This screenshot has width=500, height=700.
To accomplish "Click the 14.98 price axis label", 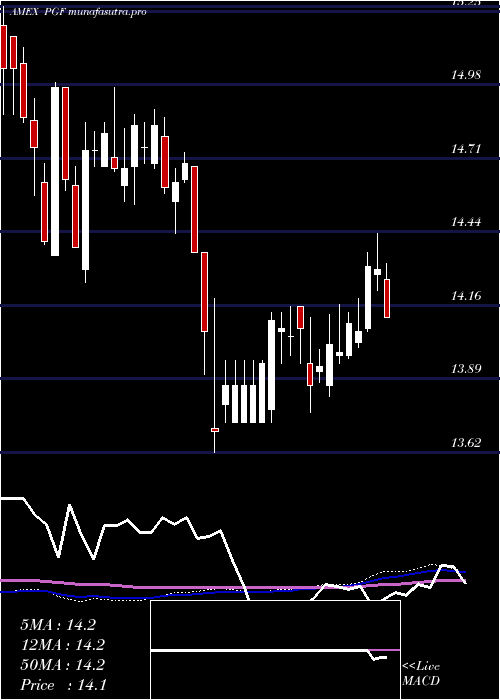I will pos(466,75).
